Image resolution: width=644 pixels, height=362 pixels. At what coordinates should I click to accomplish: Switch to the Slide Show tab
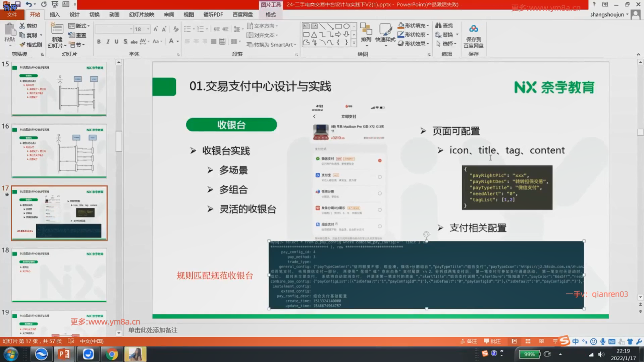tap(142, 14)
